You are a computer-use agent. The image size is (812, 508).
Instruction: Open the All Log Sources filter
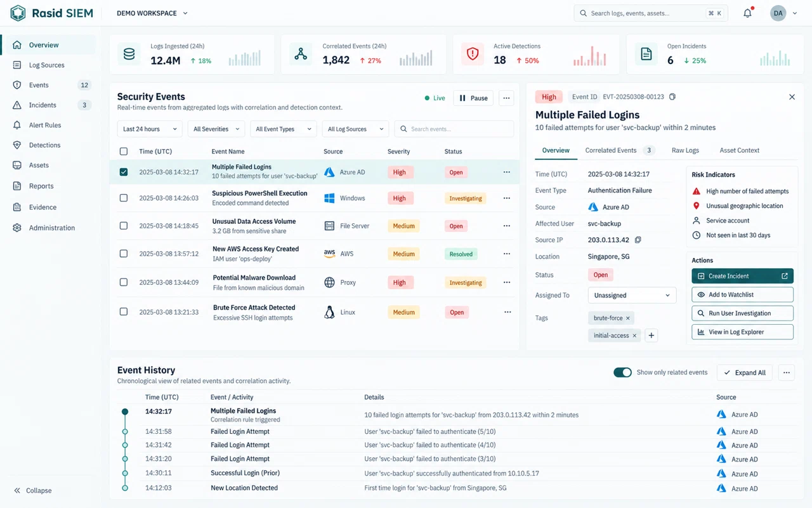click(x=355, y=129)
